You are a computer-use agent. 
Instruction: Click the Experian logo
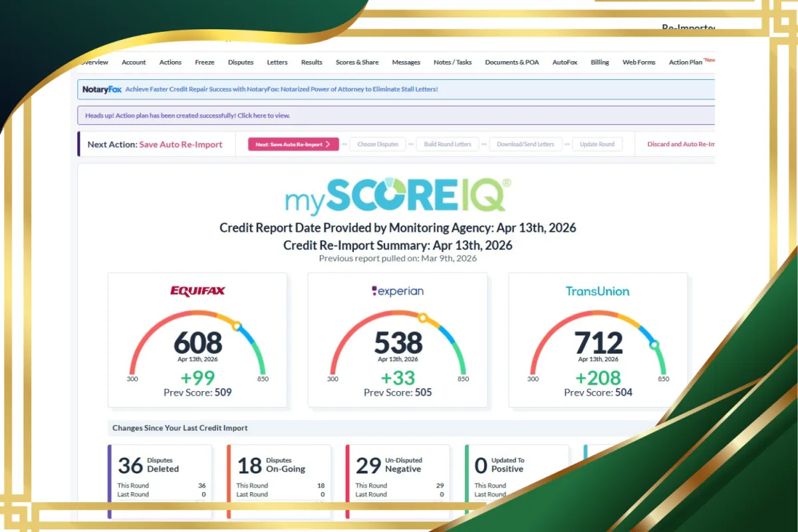398,291
